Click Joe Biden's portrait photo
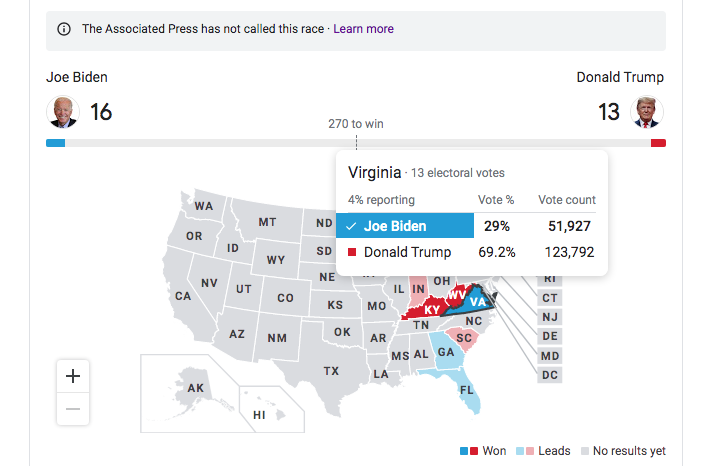Screen dimensions: 707x466 coord(63,112)
